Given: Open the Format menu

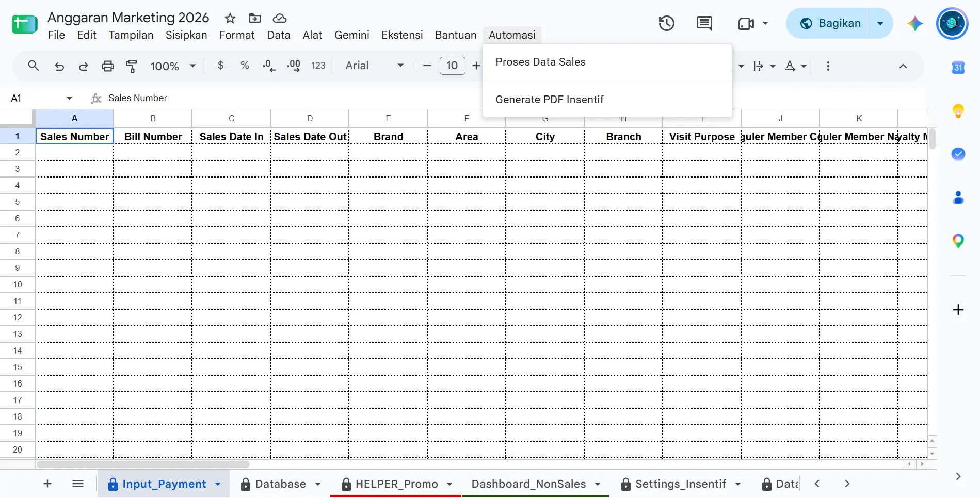Looking at the screenshot, I should [x=237, y=35].
